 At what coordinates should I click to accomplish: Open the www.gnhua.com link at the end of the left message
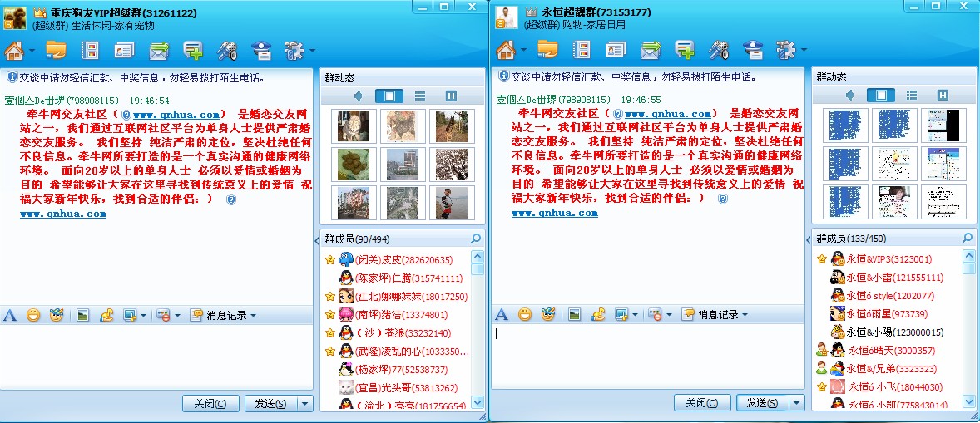(63, 214)
